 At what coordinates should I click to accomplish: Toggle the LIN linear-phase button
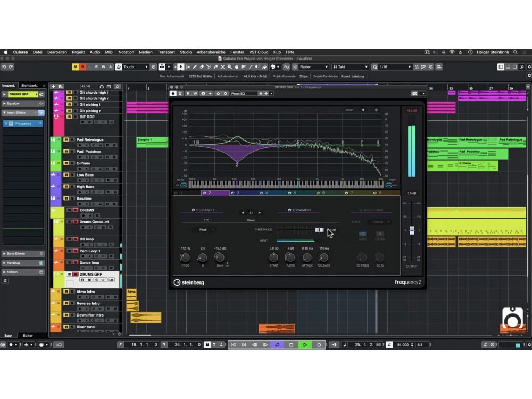pos(206,220)
